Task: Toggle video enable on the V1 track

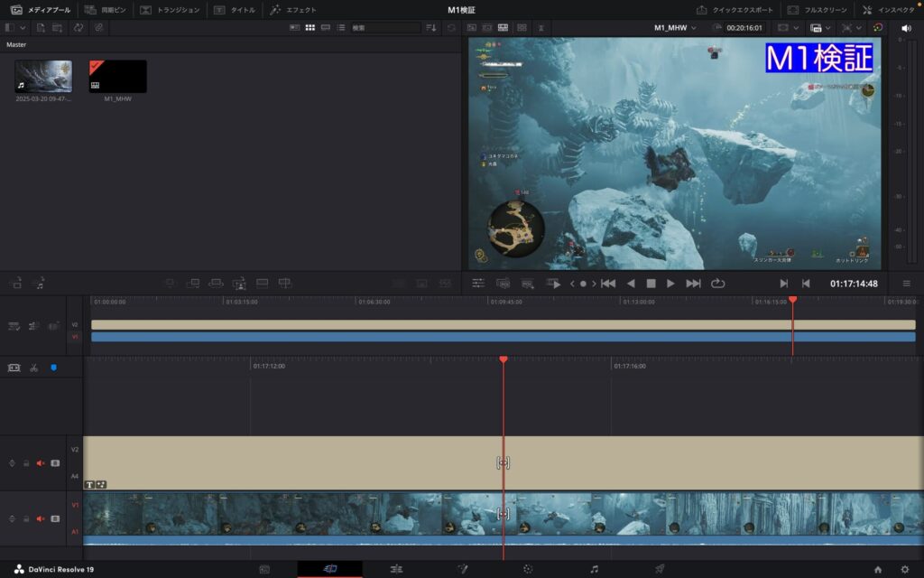Action: 55,519
